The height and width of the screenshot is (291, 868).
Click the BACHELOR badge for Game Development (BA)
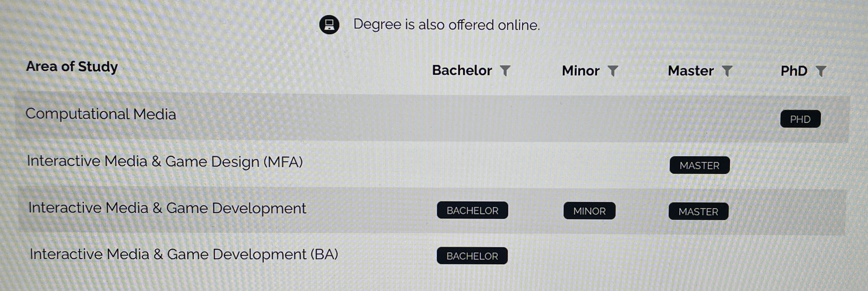pos(472,256)
